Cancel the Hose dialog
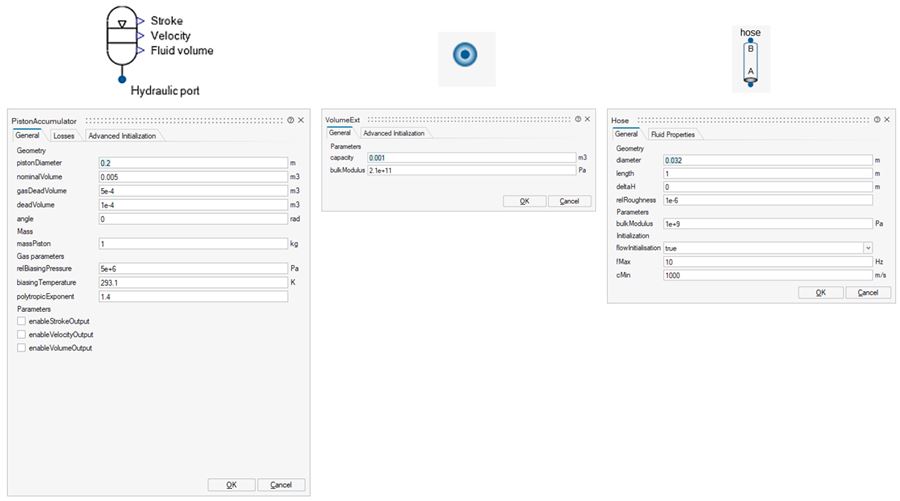The width and height of the screenshot is (900, 501). tap(868, 292)
